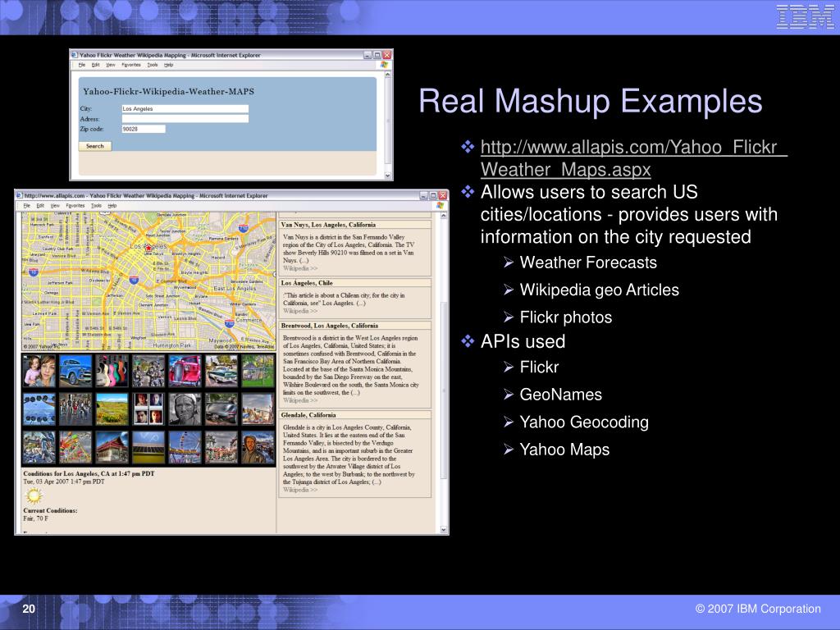Follow the Wikipedia link under Los Angeles, Chile
The image size is (840, 630).
click(x=300, y=311)
